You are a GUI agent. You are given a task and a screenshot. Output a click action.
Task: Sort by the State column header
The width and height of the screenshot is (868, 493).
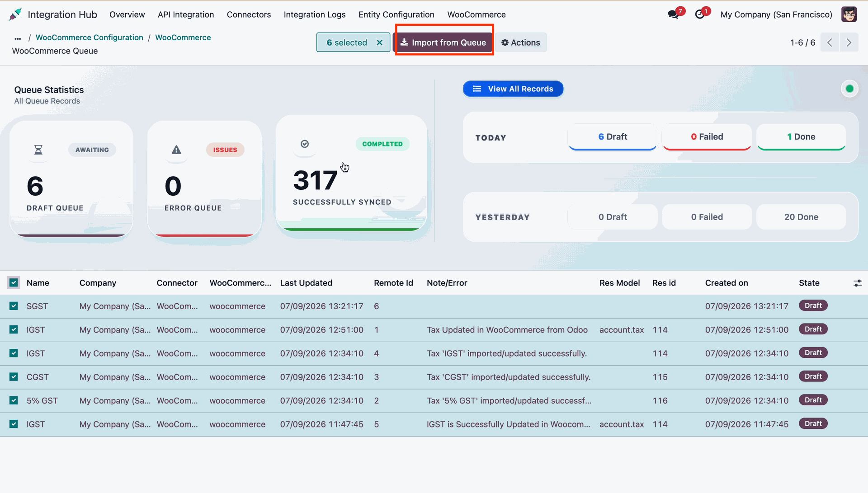tap(809, 283)
